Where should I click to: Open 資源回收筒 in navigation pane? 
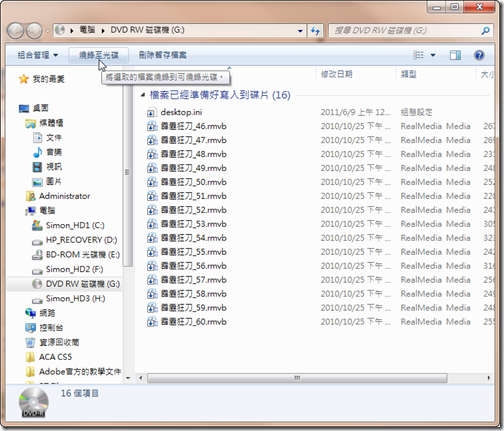coord(52,342)
